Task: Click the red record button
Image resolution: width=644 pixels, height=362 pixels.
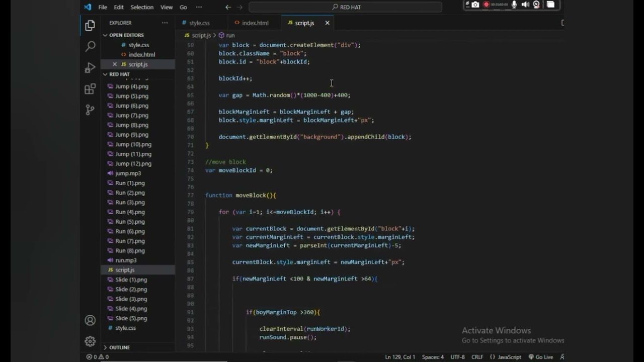Action: pos(487,5)
